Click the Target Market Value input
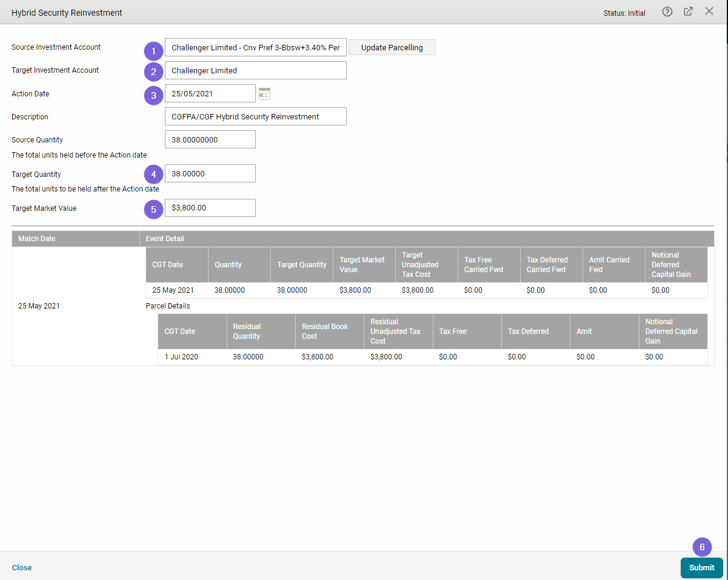The height and width of the screenshot is (580, 728). click(x=210, y=208)
